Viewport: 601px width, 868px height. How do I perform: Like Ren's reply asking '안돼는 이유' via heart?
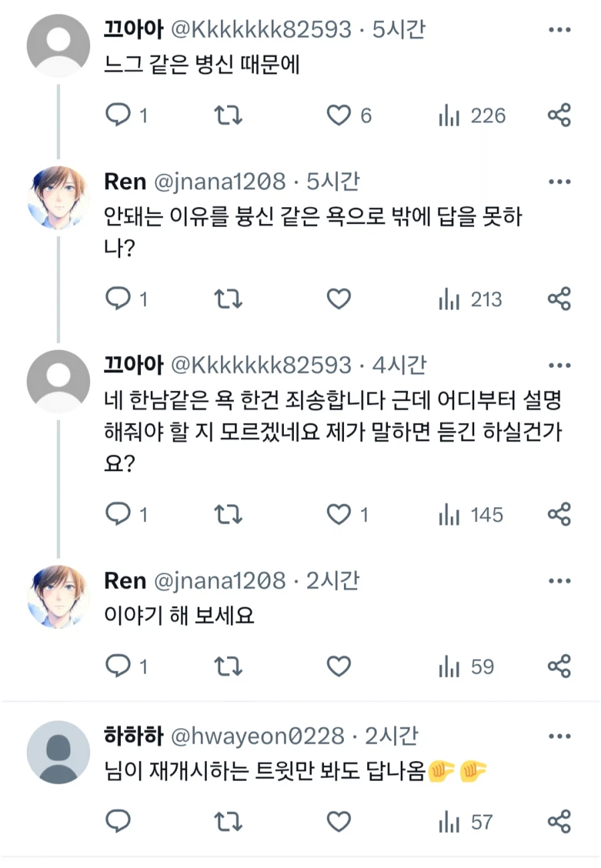[339, 299]
